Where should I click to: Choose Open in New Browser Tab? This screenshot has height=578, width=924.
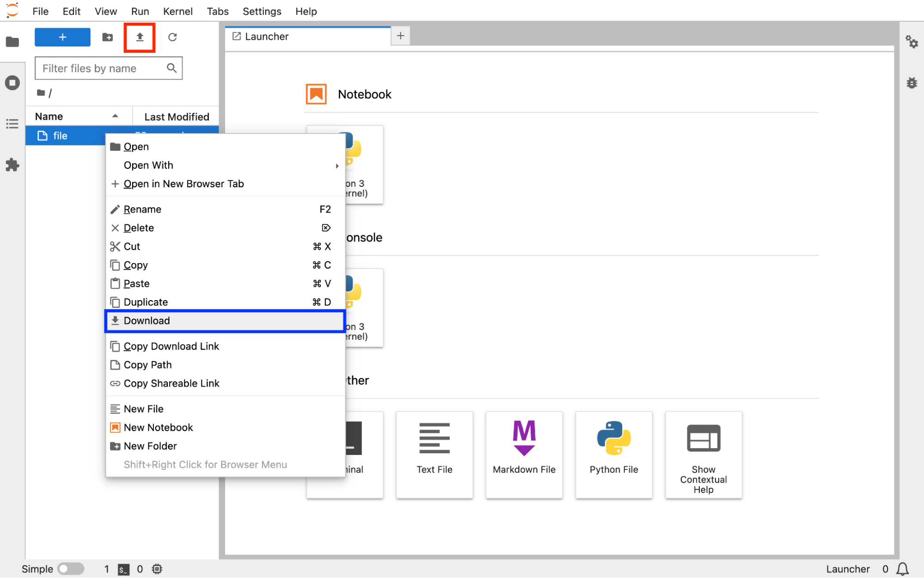coord(225,184)
